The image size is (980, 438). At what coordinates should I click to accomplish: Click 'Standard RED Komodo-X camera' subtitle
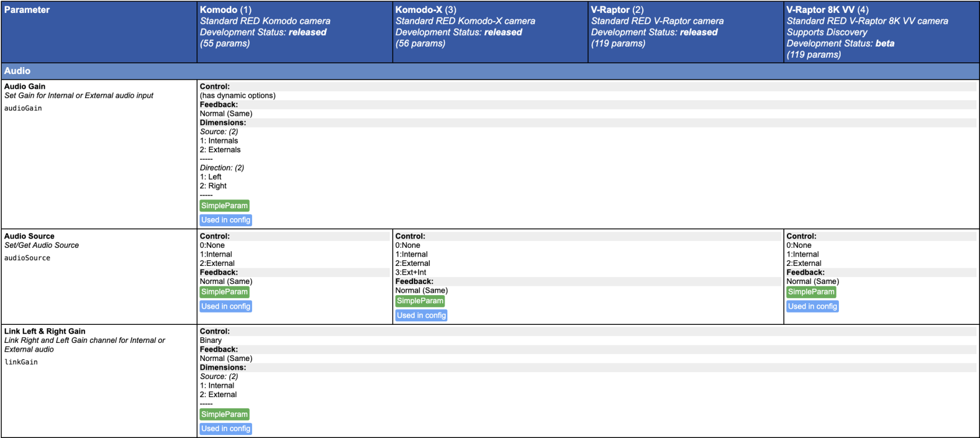pyautogui.click(x=465, y=21)
